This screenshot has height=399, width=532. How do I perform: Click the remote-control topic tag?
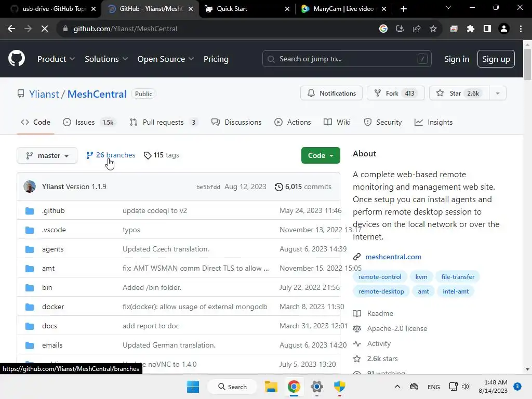[x=380, y=277]
